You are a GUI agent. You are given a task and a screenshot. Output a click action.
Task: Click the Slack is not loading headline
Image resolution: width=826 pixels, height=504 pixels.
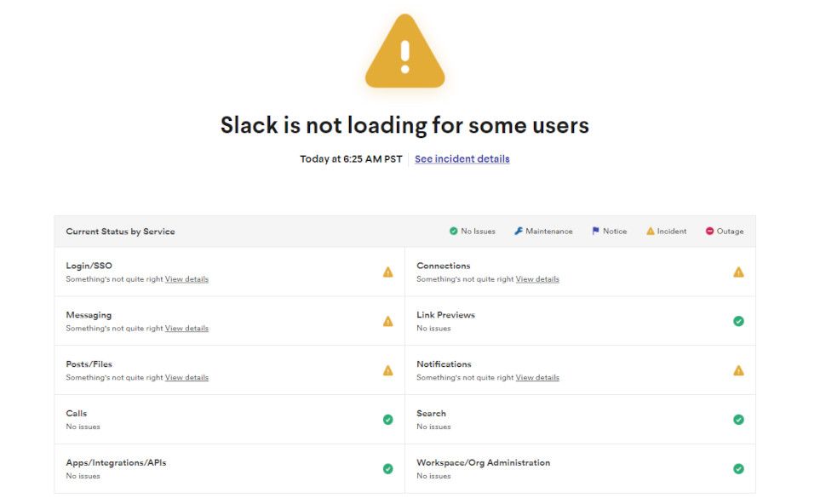(404, 124)
